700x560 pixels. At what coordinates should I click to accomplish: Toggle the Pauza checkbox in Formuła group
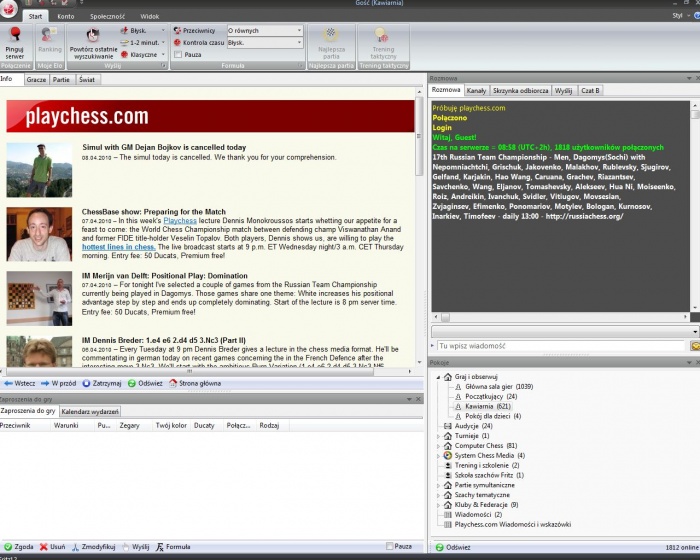tap(178, 55)
